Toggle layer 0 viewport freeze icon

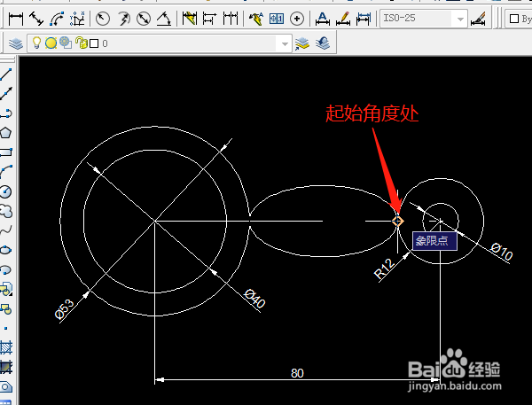tap(66, 43)
